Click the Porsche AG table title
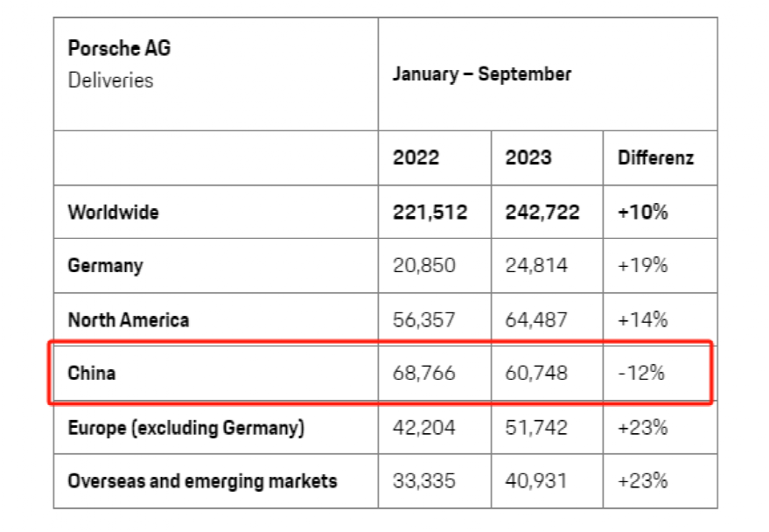The height and width of the screenshot is (532, 769). pos(119,48)
